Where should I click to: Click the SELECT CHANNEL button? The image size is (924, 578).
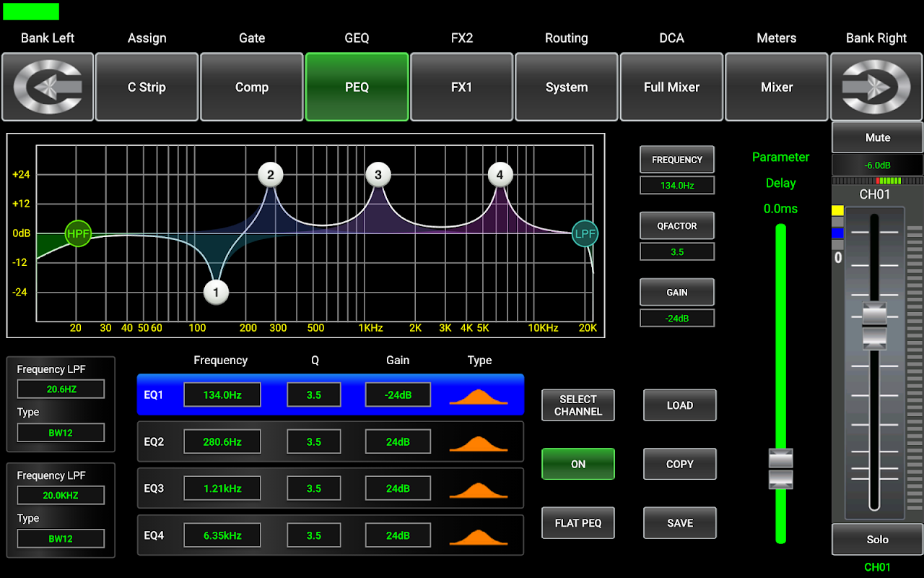pos(577,405)
